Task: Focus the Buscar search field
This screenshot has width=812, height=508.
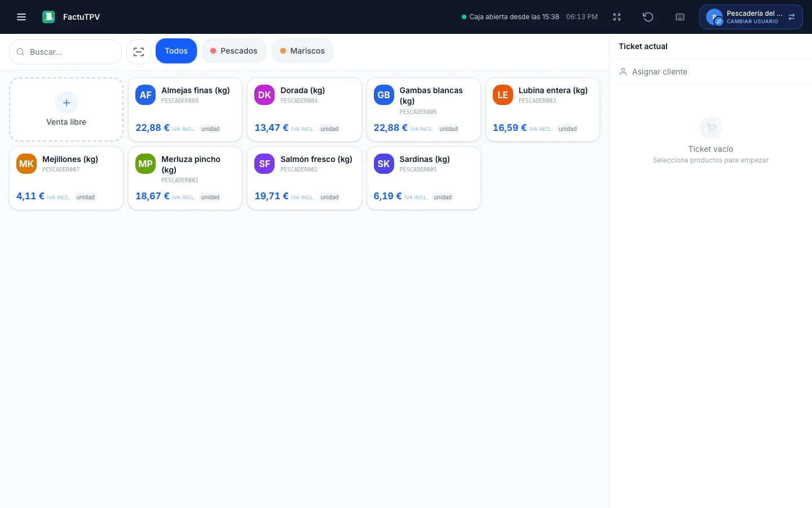Action: [65, 52]
